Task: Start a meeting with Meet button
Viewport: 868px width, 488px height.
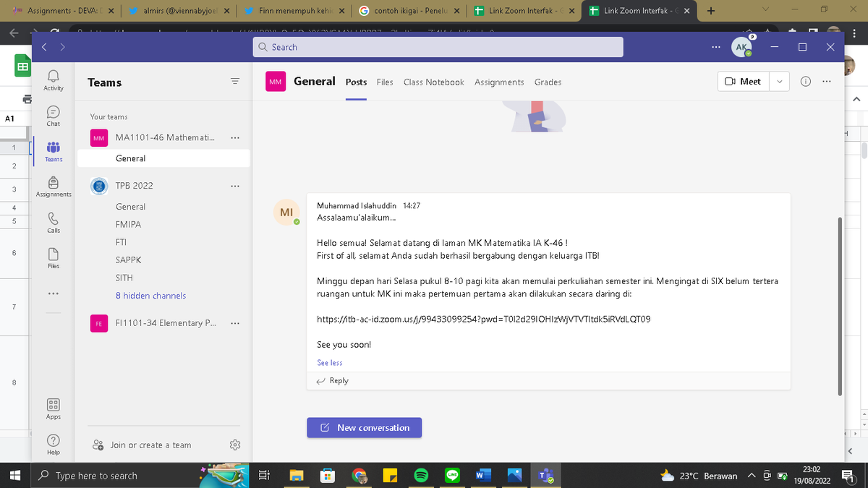Action: point(744,82)
